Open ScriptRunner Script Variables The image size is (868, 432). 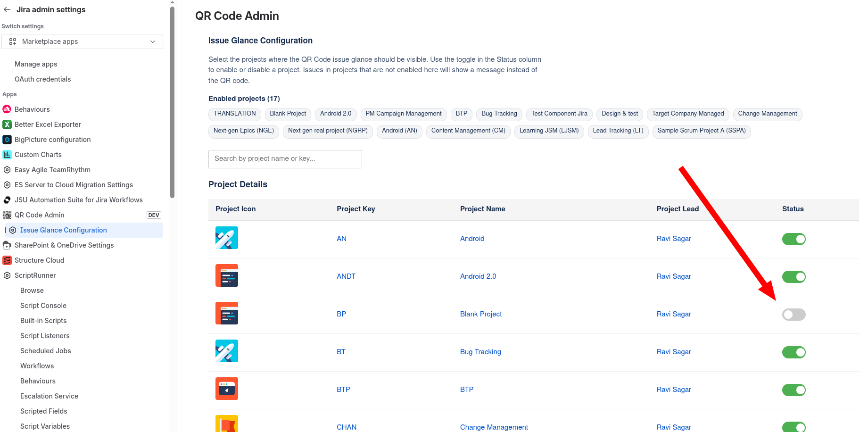tap(45, 426)
